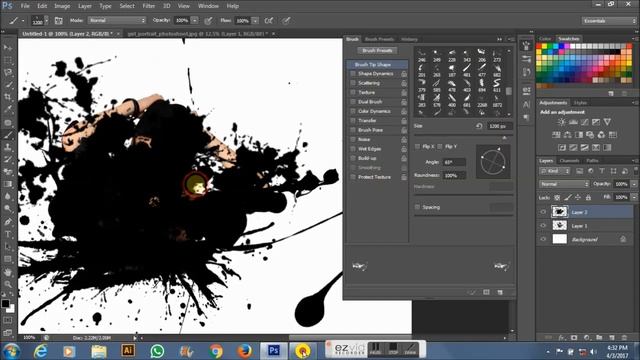
Task: Open the layer Fill dropdown arrow
Action: pos(634,198)
